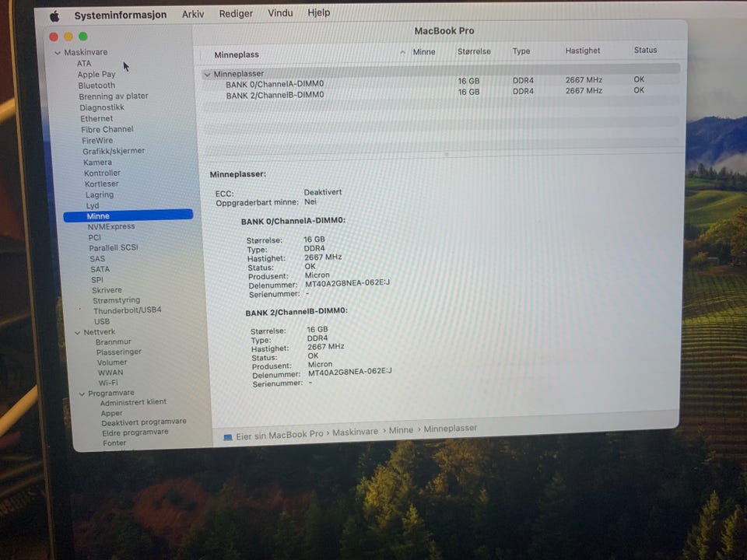This screenshot has width=747, height=560.
Task: Select Lyd in sidebar
Action: point(93,205)
